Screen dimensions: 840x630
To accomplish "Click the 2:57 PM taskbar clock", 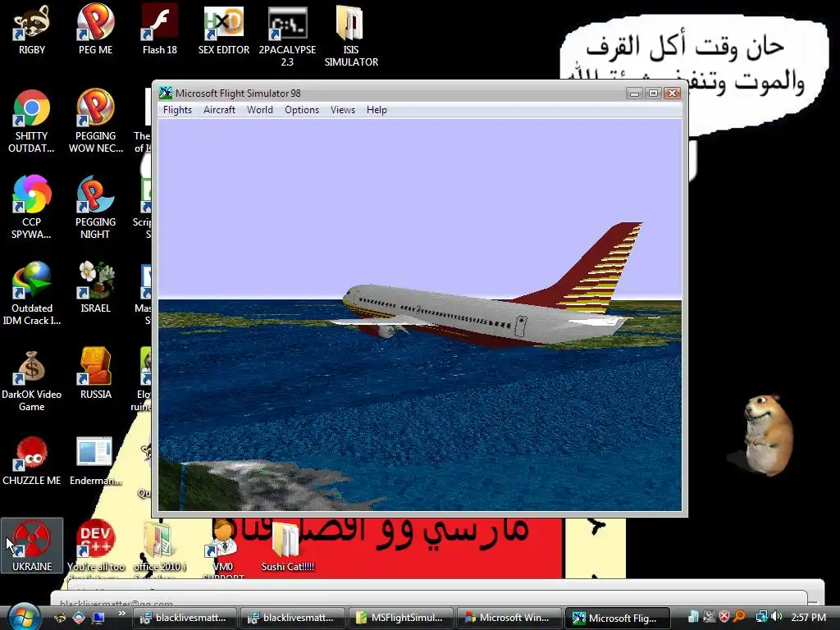I will pyautogui.click(x=808, y=618).
